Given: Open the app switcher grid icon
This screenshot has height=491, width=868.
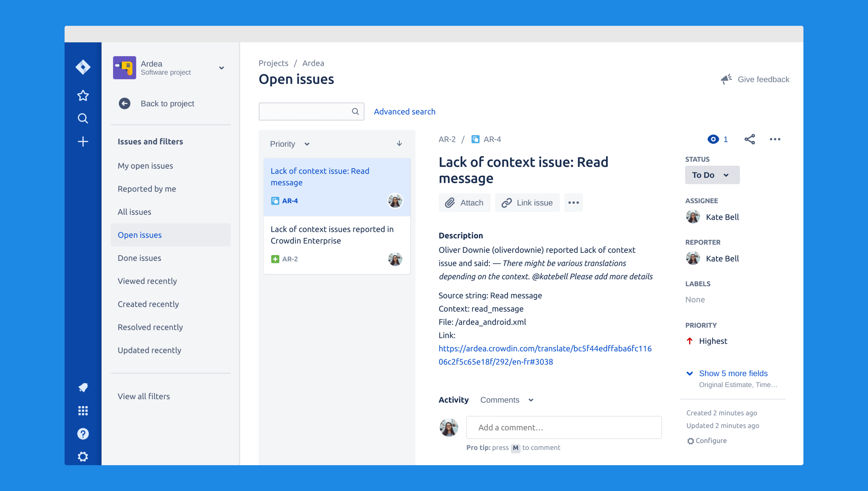Looking at the screenshot, I should (x=83, y=411).
